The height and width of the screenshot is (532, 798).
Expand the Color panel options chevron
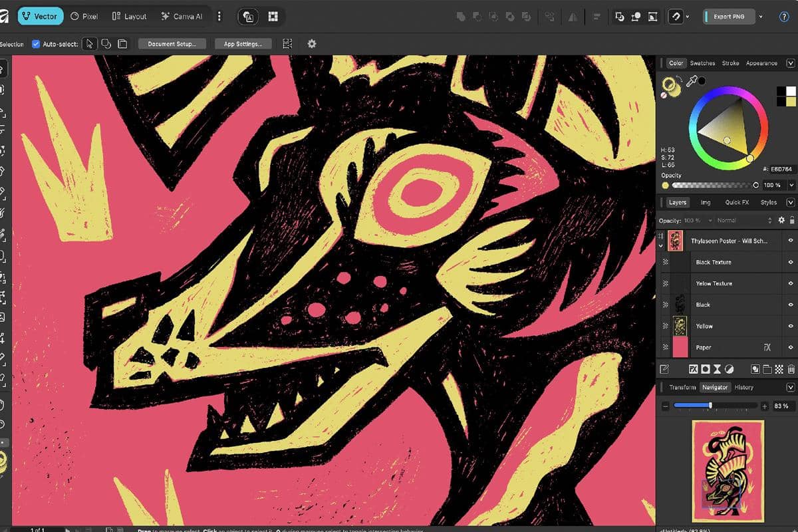click(791, 63)
